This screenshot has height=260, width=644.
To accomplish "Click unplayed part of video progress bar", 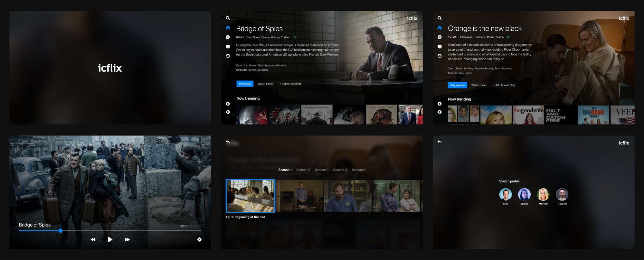I will 132,231.
